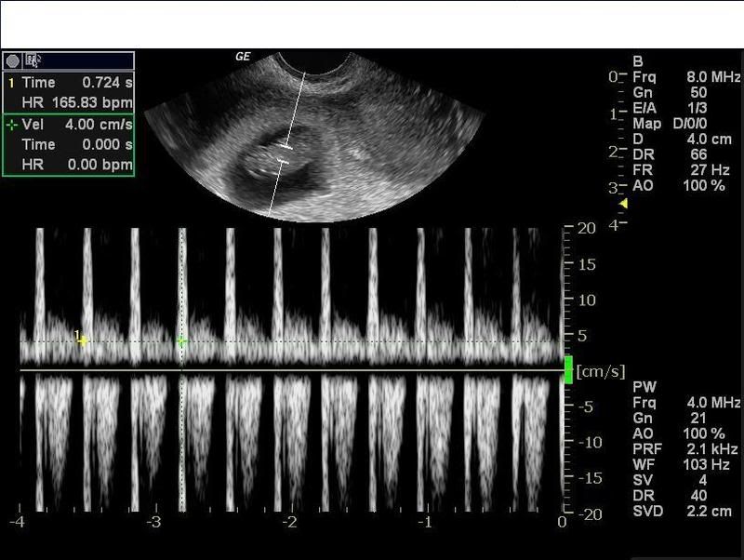Select the Doppler sample volume gate

[x=285, y=154]
